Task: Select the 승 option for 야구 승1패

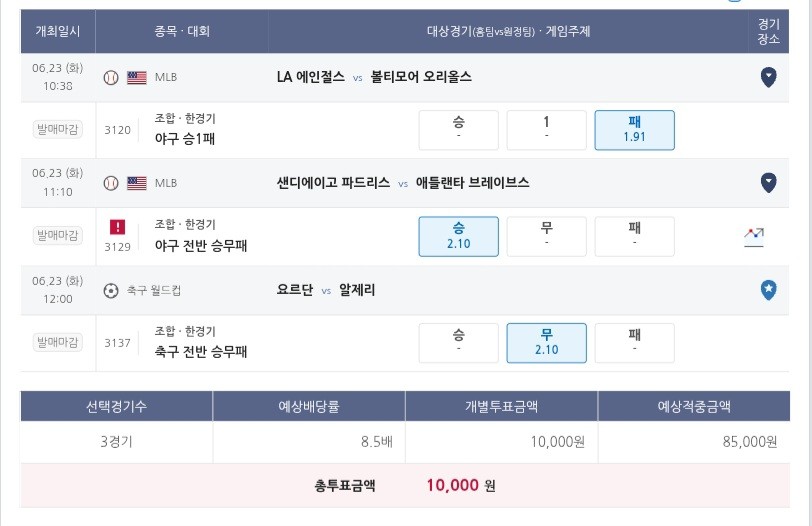Action: 458,130
